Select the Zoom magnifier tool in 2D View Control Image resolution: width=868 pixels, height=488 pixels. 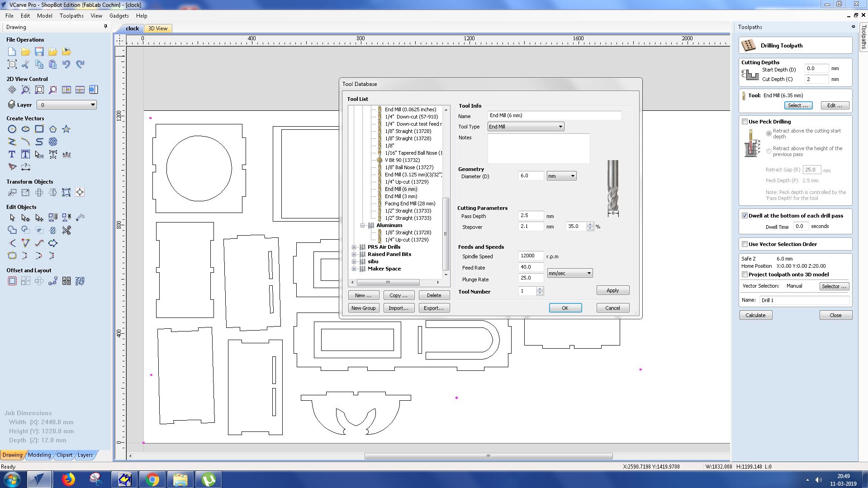click(26, 90)
